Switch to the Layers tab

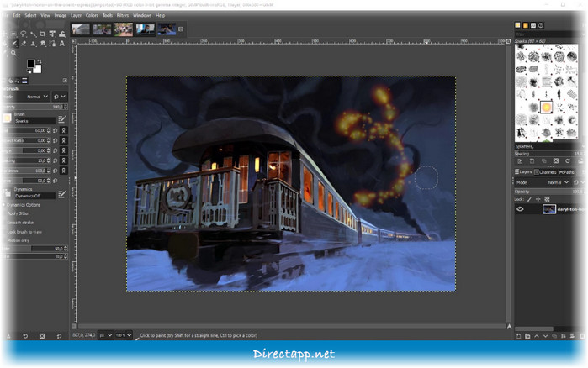523,172
